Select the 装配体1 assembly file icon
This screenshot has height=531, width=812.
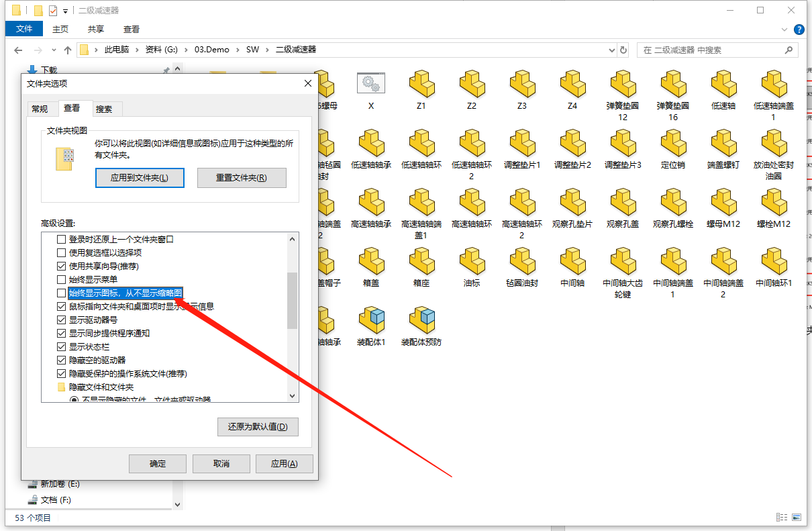point(371,321)
